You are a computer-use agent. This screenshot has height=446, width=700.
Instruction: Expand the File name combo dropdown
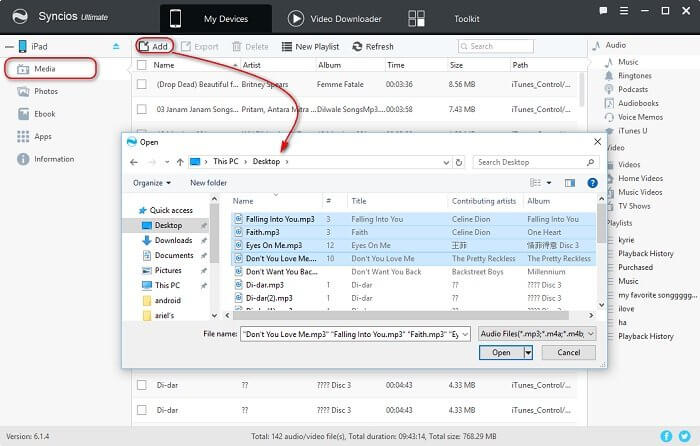pos(465,333)
